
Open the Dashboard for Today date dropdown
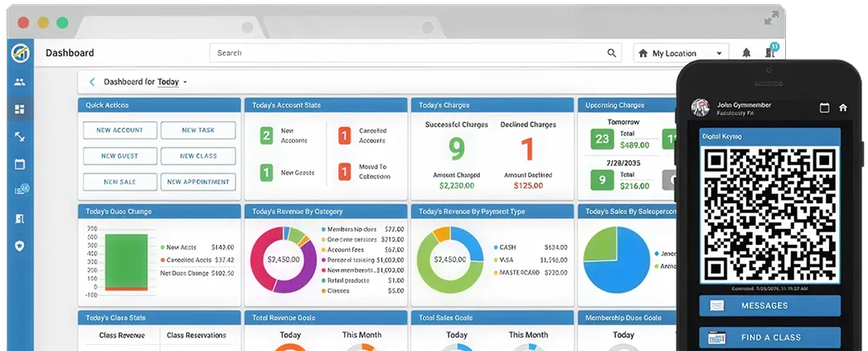(172, 82)
